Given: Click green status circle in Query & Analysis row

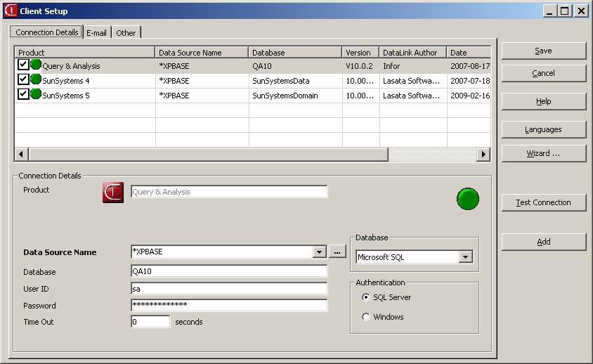Looking at the screenshot, I should coord(36,65).
